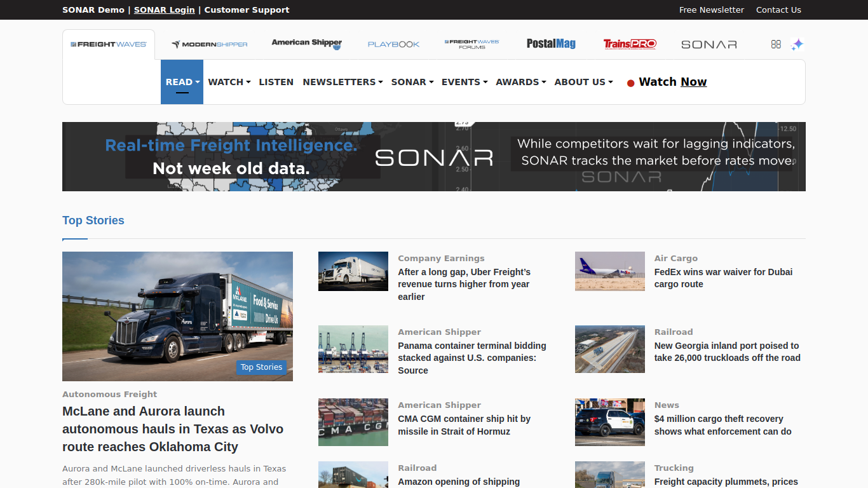Open the Playbook logo
Screen dimensions: 868x488
[x=394, y=44]
